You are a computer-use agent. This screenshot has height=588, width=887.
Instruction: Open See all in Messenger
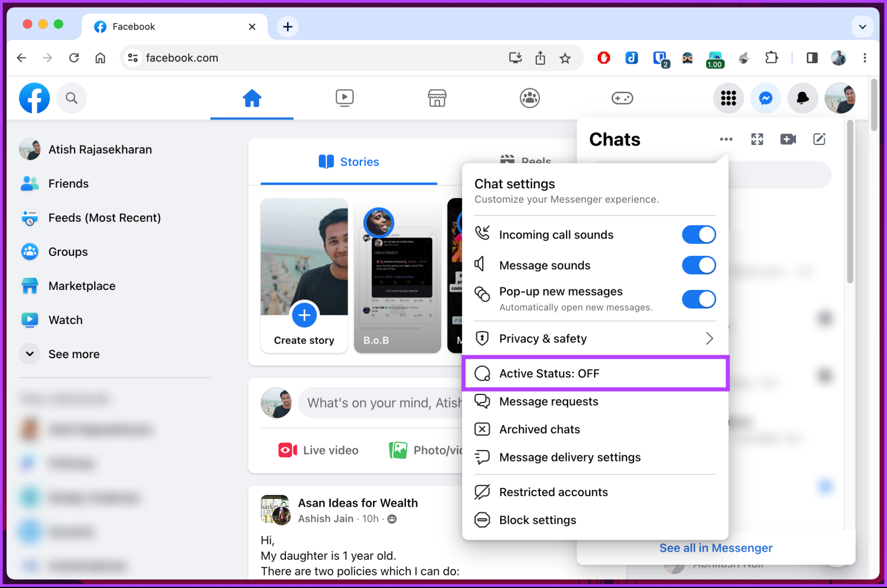pos(715,548)
